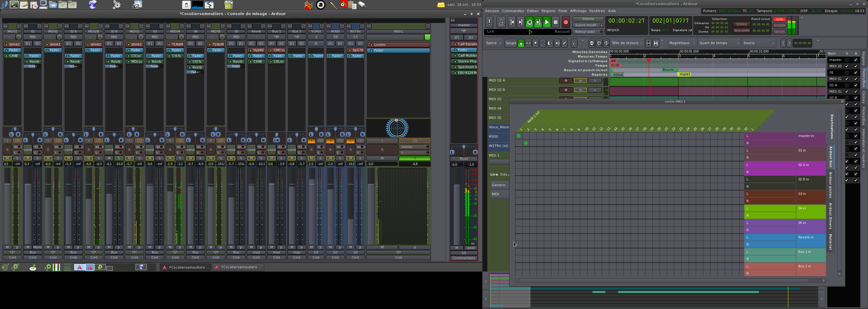Toggle mute on MIDI 02 A track
The image size is (868, 309).
580,81
